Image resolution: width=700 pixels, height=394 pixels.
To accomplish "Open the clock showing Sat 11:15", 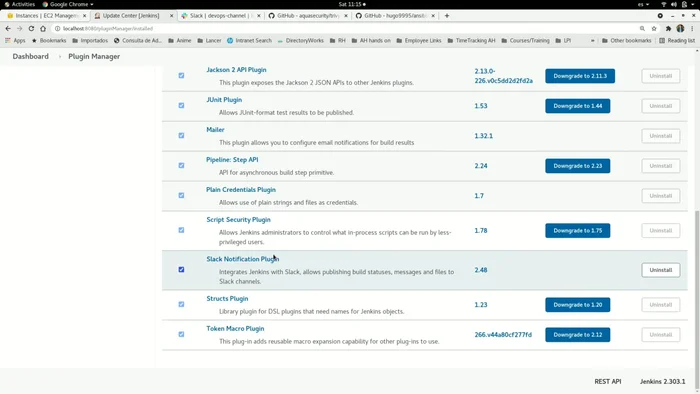I will point(352,4).
